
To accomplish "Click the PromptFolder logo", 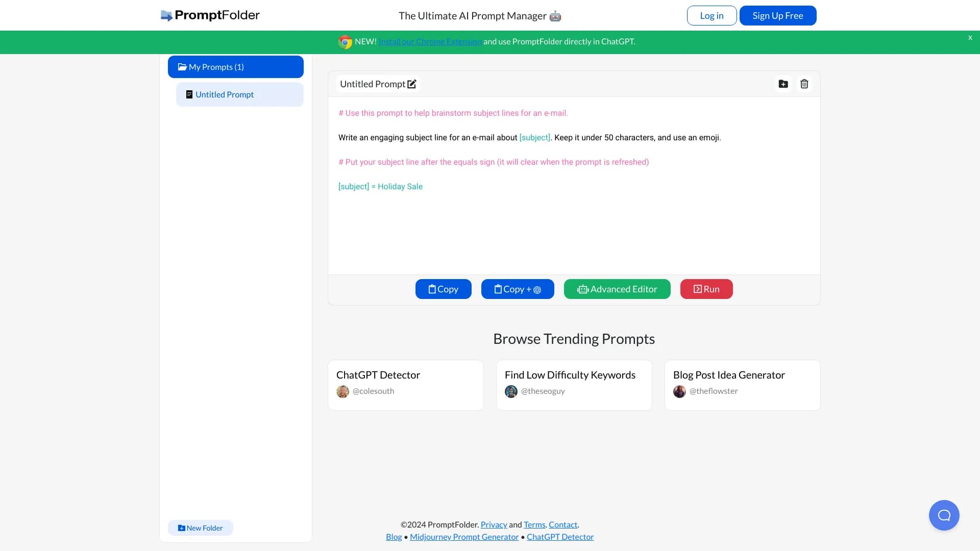I will tap(209, 15).
